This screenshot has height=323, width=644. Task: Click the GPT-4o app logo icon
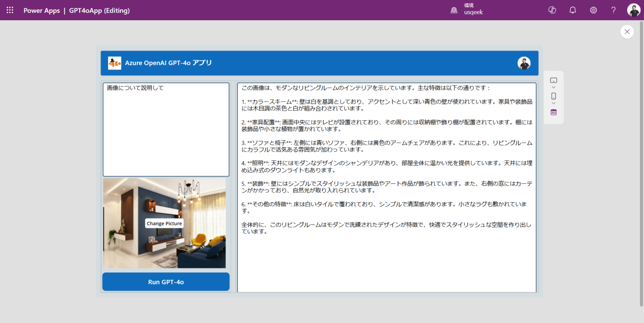coord(114,63)
